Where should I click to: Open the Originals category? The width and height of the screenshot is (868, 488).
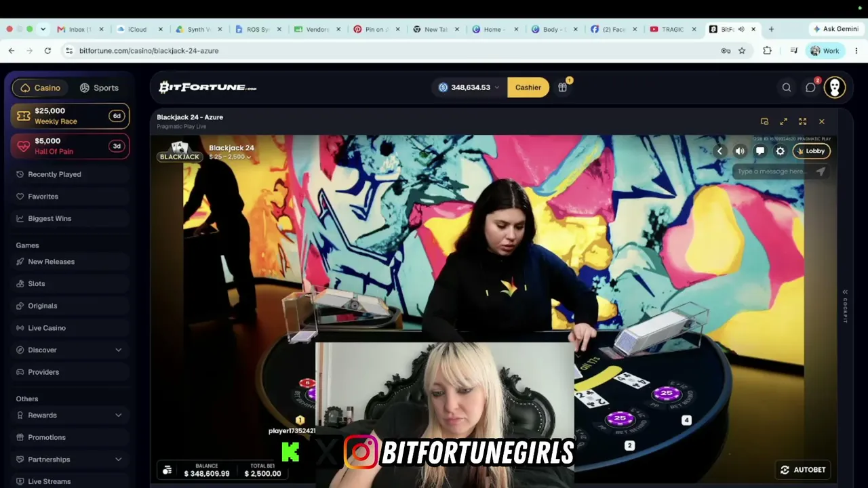point(70,306)
